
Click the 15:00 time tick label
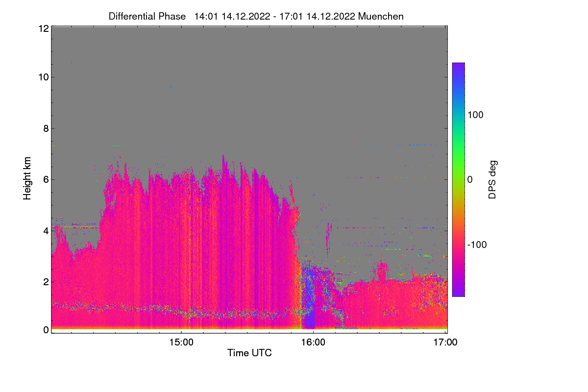coord(181,343)
